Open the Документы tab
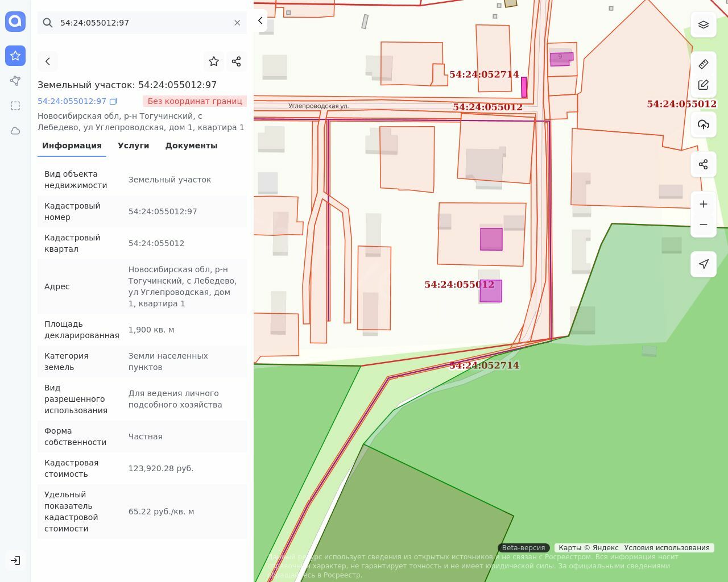This screenshot has width=728, height=582. point(191,145)
